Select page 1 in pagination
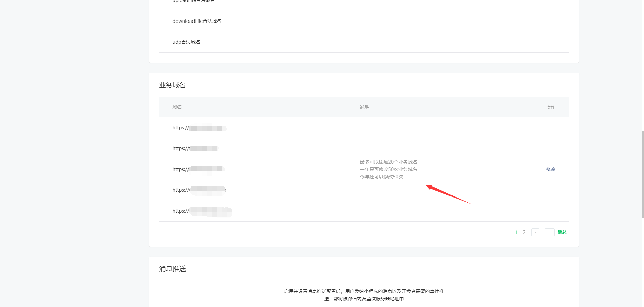Viewport: 644px width, 307px height. click(517, 232)
